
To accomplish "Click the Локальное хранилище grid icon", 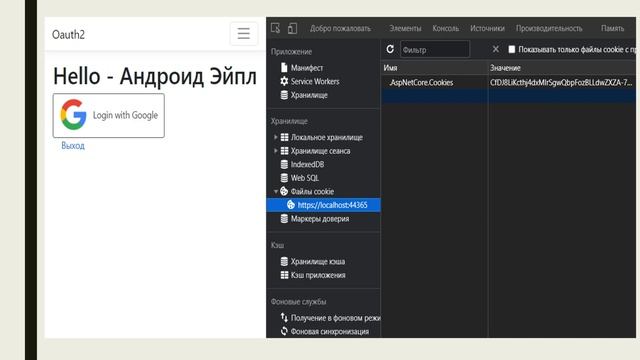I will click(x=284, y=137).
